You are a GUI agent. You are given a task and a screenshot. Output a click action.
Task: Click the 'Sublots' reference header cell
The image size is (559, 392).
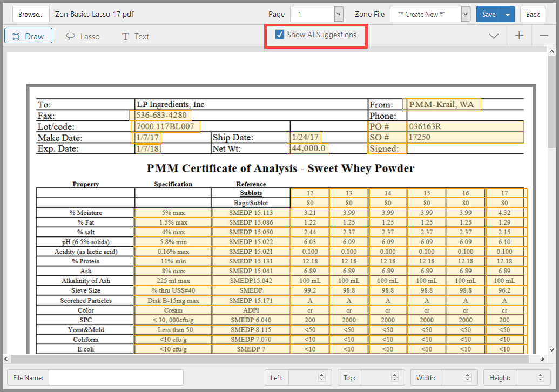251,193
